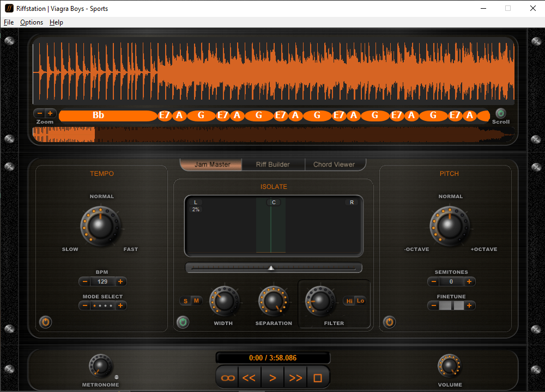Click the main waveform display
545x392 pixels.
pos(274,72)
